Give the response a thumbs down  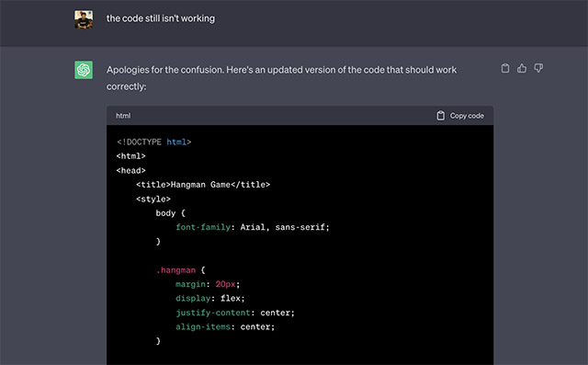538,68
